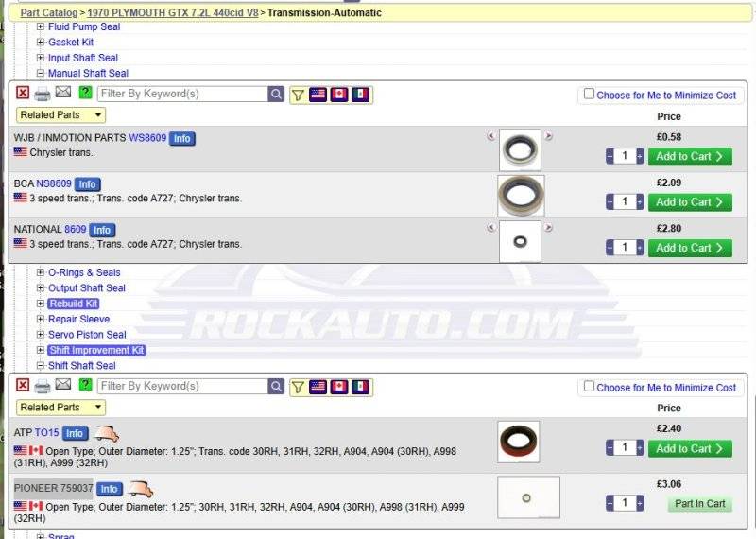Click funnel filter icon in Shift Shaft Seal toolbar
The image size is (756, 539).
click(x=298, y=386)
